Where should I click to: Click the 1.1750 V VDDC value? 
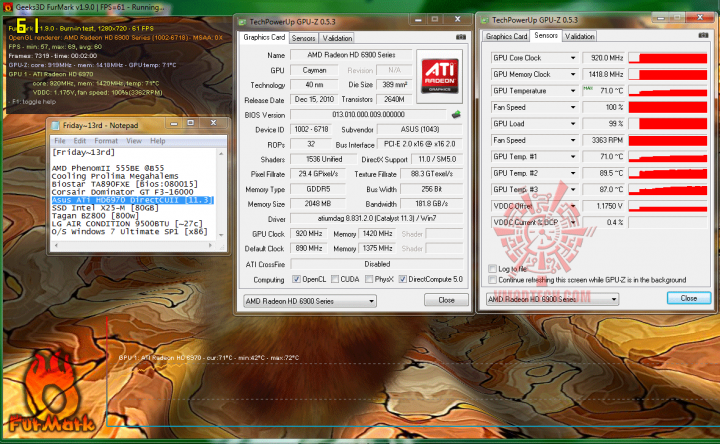click(x=603, y=206)
